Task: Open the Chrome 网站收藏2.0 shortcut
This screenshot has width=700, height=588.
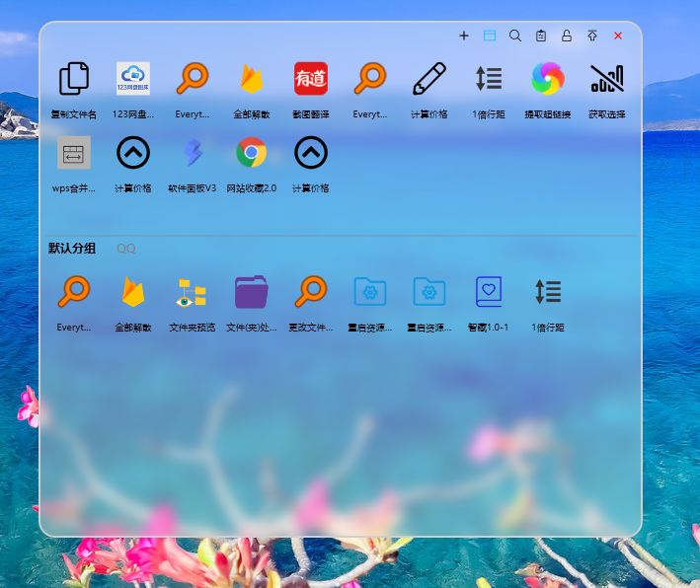Action: point(252,153)
